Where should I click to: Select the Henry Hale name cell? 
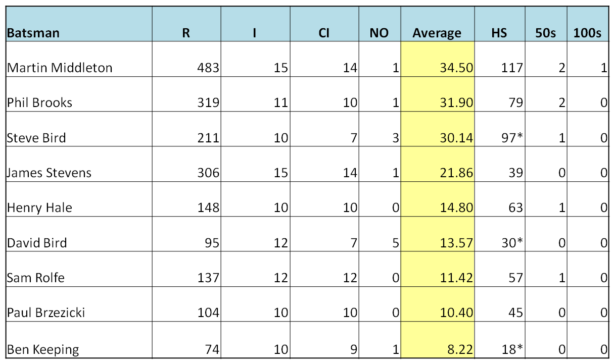coord(79,199)
